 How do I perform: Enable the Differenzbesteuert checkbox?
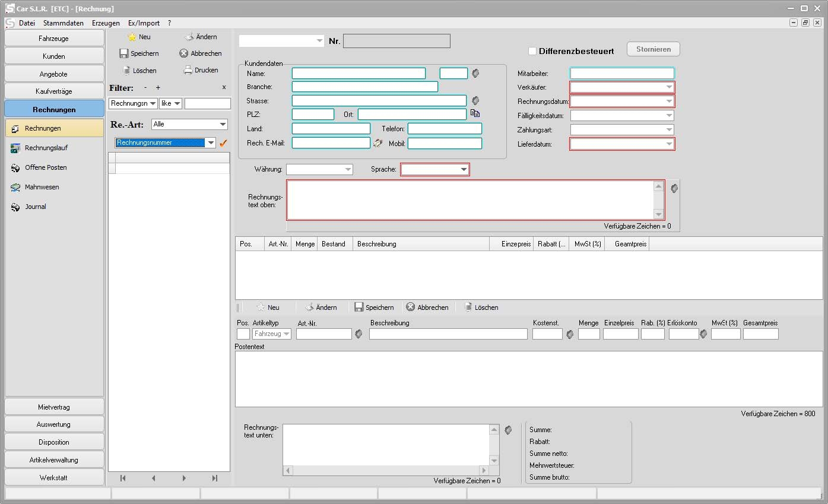pyautogui.click(x=532, y=51)
